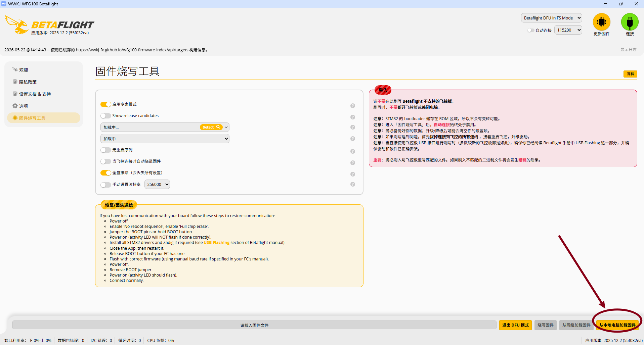
Task: Open the 百科 wiki button
Action: click(x=630, y=74)
